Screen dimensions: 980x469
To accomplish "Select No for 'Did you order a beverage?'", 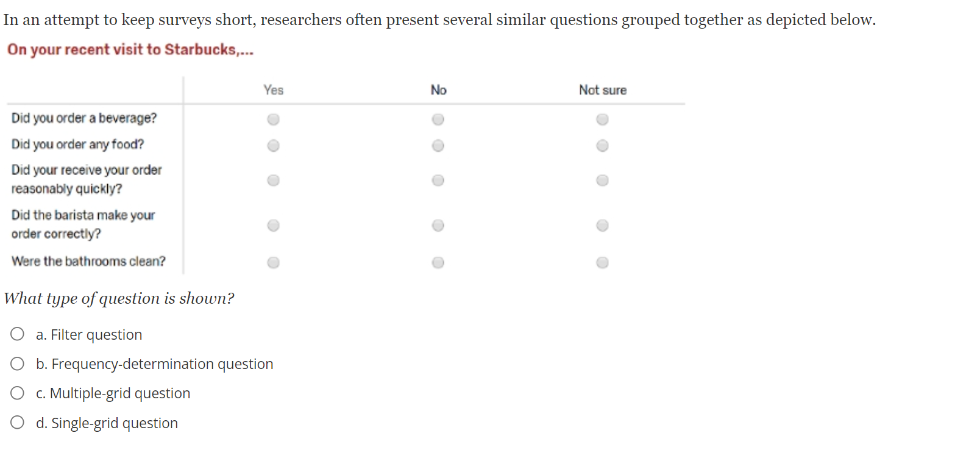I will tap(438, 119).
